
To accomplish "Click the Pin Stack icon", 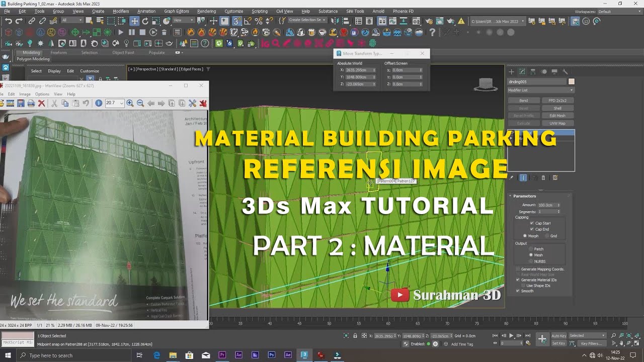I will pyautogui.click(x=512, y=177).
